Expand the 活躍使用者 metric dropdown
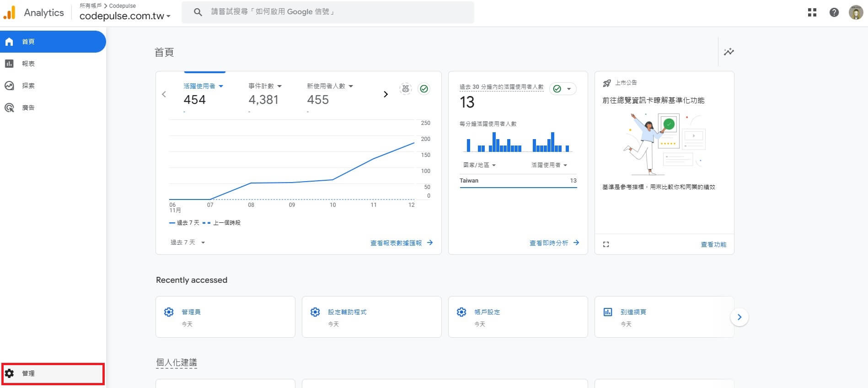868x388 pixels. (x=204, y=86)
